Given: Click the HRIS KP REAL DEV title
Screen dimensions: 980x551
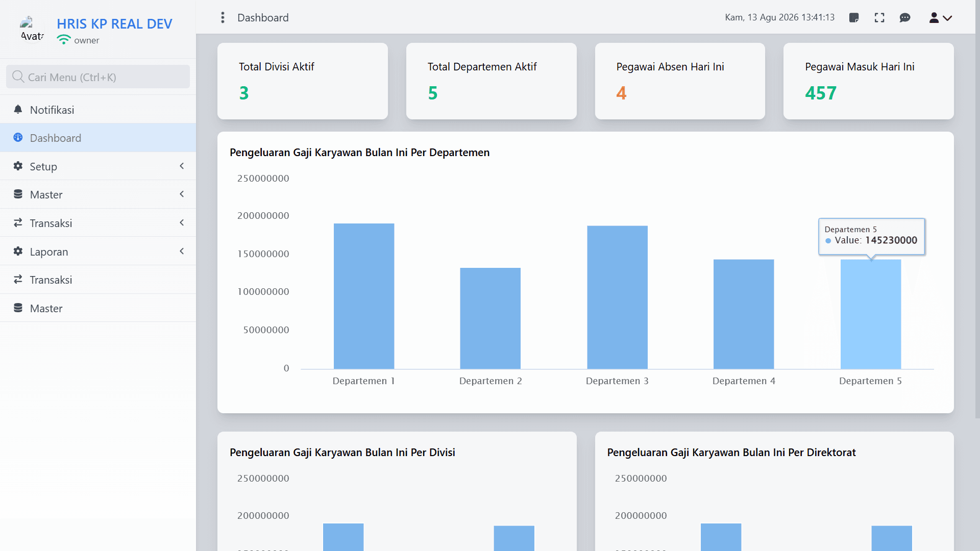Looking at the screenshot, I should (x=114, y=23).
